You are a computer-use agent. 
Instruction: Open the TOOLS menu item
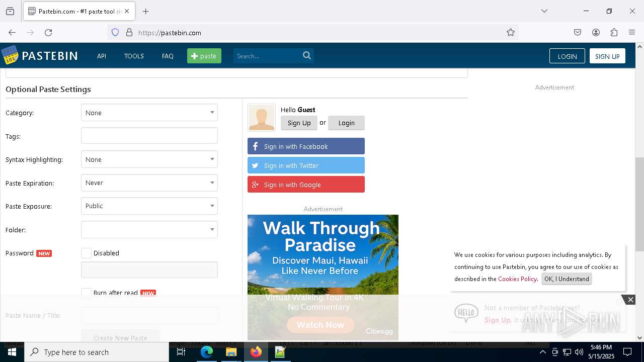click(x=134, y=56)
